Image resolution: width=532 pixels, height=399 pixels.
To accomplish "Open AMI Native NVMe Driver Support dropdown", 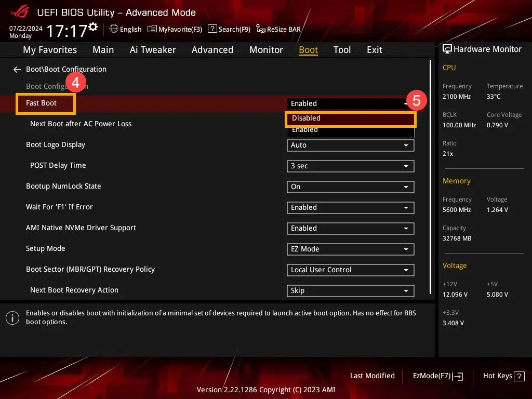I will click(x=351, y=229).
